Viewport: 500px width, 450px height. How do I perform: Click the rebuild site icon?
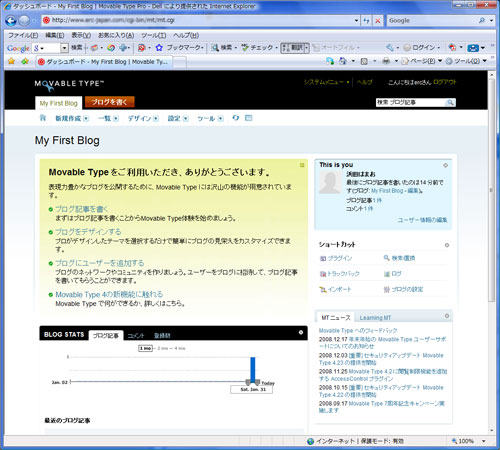click(x=236, y=118)
